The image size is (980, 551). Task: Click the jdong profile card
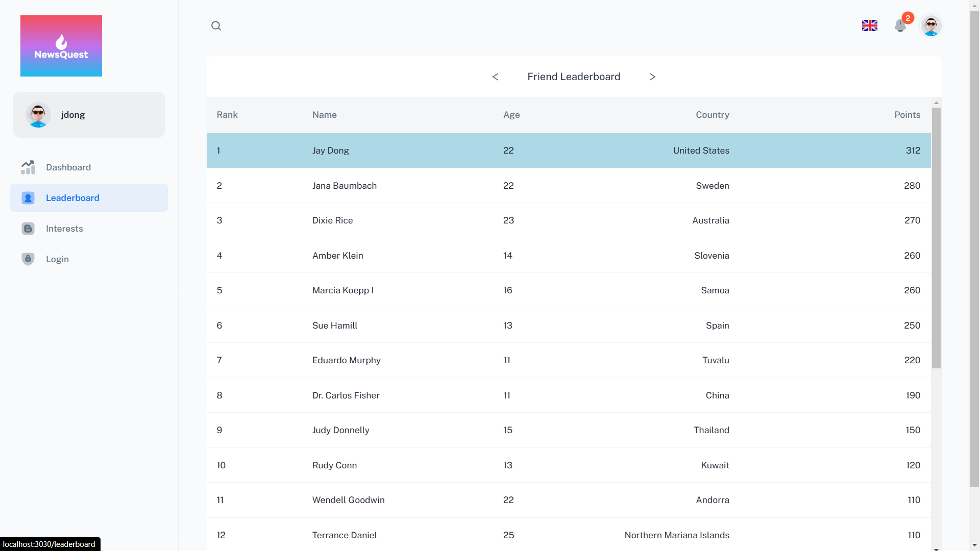(89, 115)
